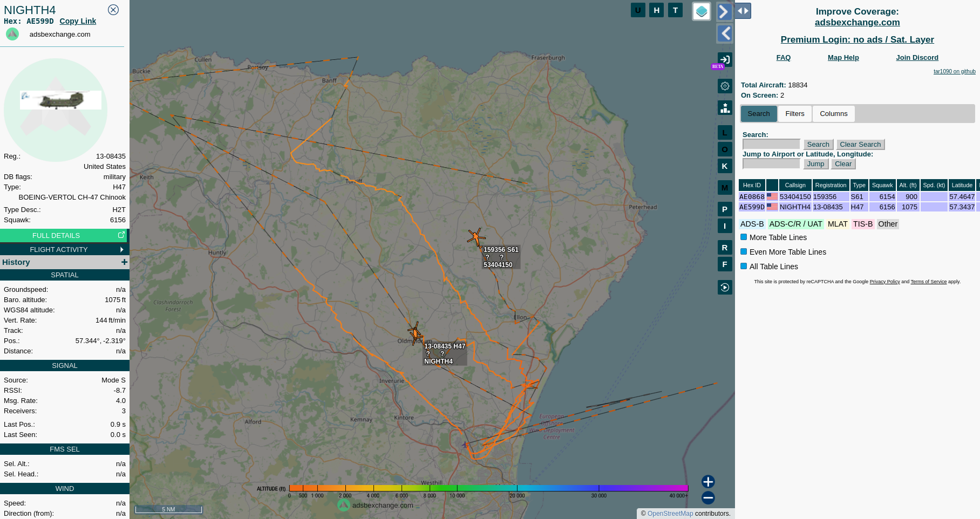Switch to the Columns tab
The width and height of the screenshot is (980, 519).
[833, 114]
